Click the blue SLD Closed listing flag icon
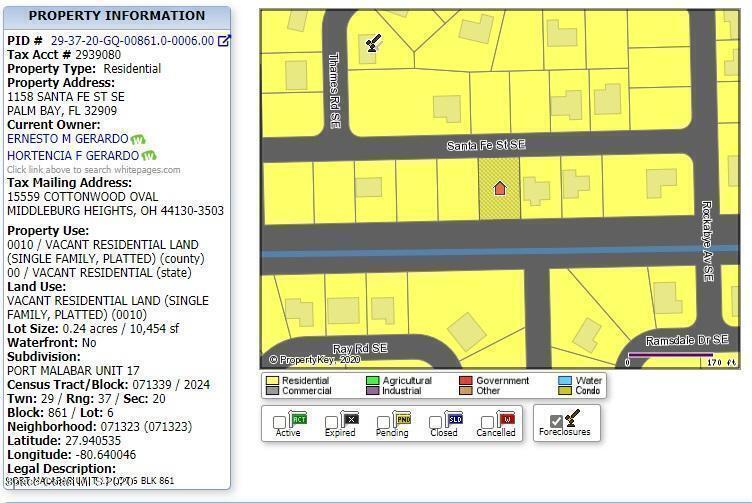Screen dimensions: 752x503 tap(454, 419)
